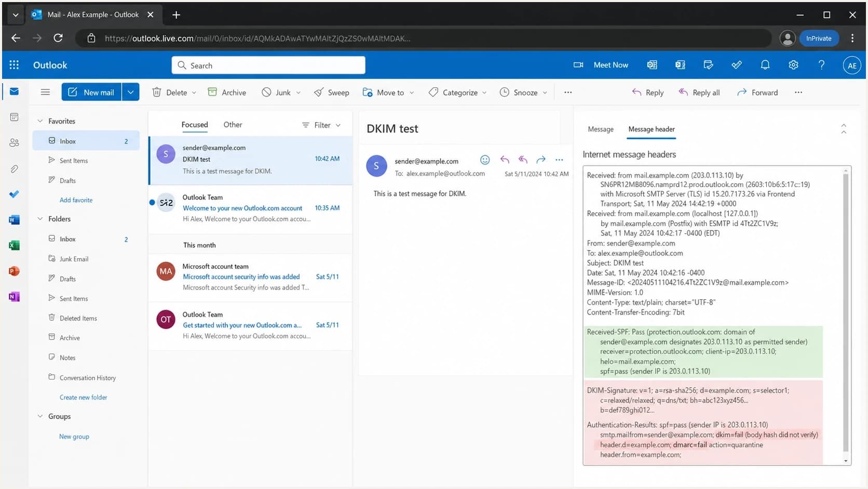Image resolution: width=868 pixels, height=489 pixels.
Task: Click the Meet Now video icon
Action: point(578,65)
